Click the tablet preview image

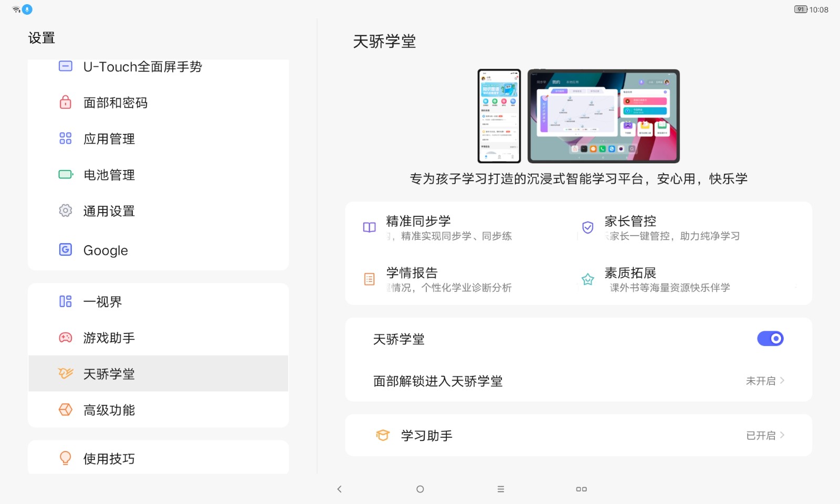click(x=604, y=116)
